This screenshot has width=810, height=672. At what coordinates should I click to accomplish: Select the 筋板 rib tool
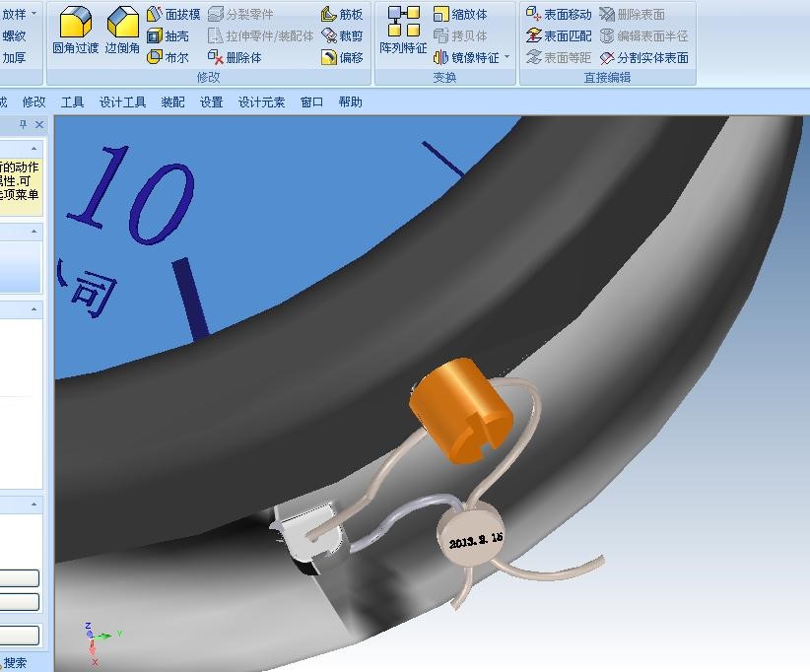click(x=342, y=15)
